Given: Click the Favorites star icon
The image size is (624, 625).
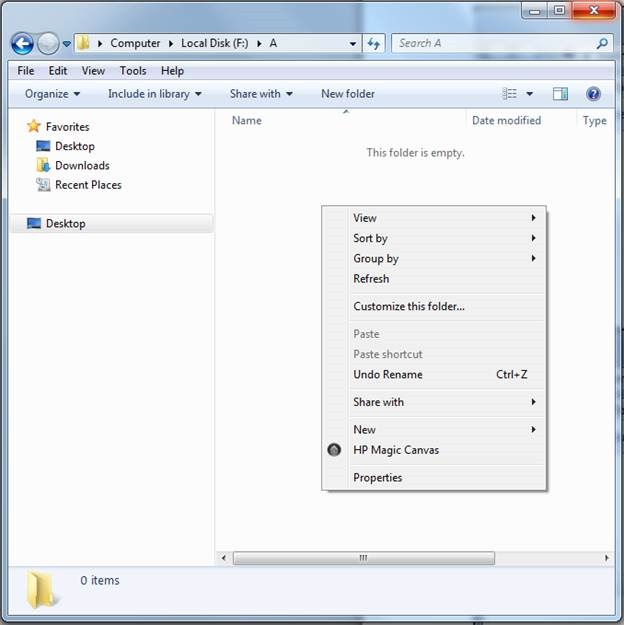Looking at the screenshot, I should 34,126.
